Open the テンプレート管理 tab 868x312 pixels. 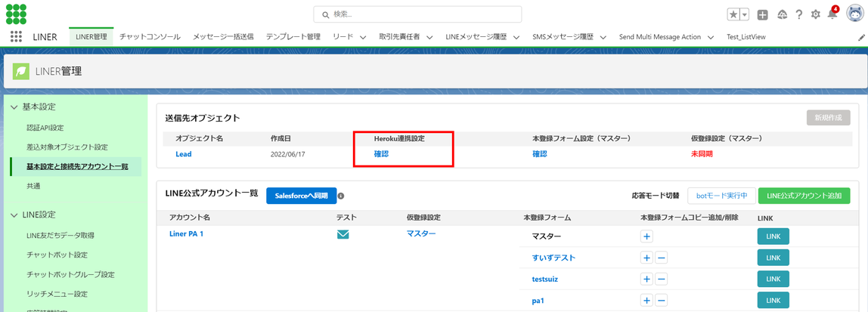pyautogui.click(x=293, y=37)
